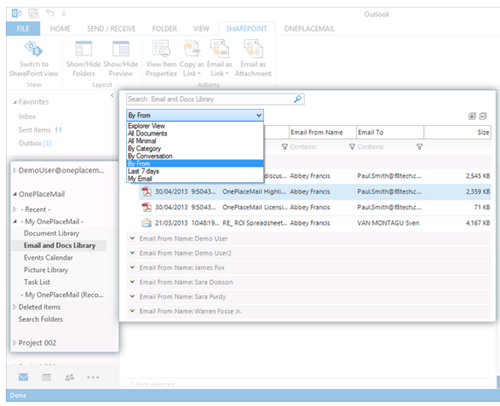Screen dimensions: 500x406
Task: Open Document Library folder
Action: tap(51, 233)
